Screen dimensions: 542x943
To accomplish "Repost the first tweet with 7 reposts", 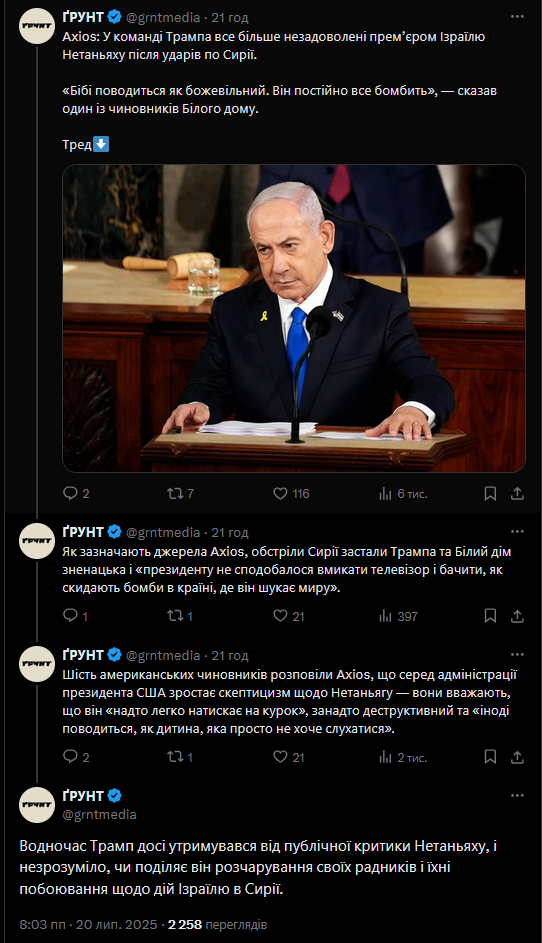I will (x=180, y=494).
